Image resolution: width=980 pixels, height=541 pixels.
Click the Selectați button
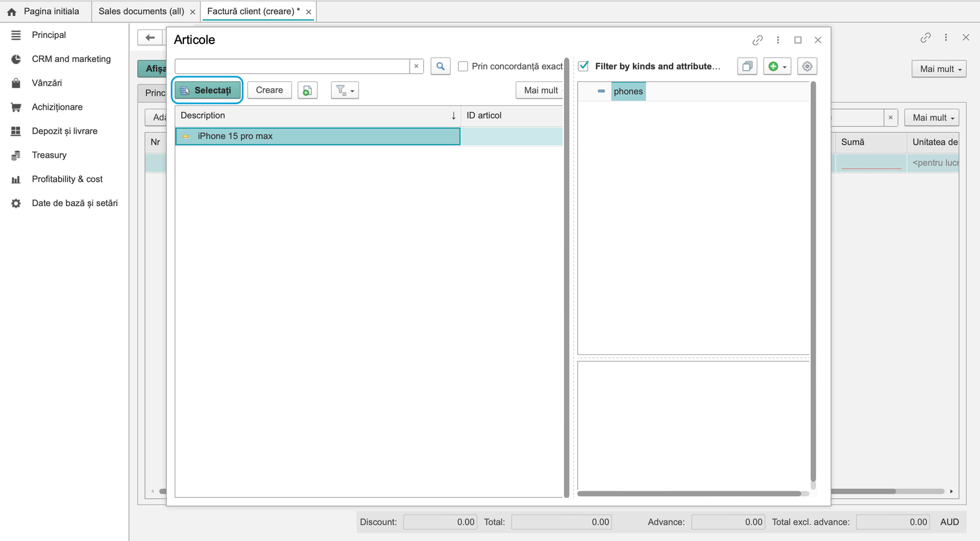207,91
